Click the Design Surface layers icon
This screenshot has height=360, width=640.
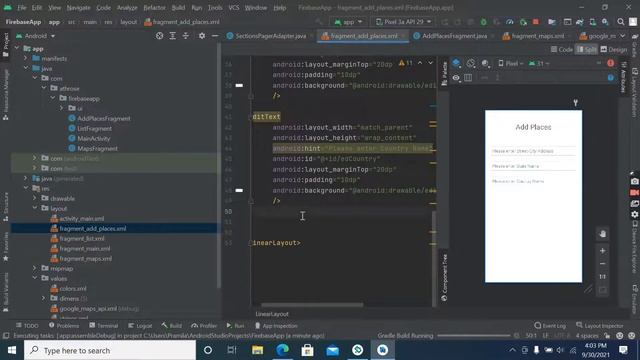pyautogui.click(x=456, y=63)
